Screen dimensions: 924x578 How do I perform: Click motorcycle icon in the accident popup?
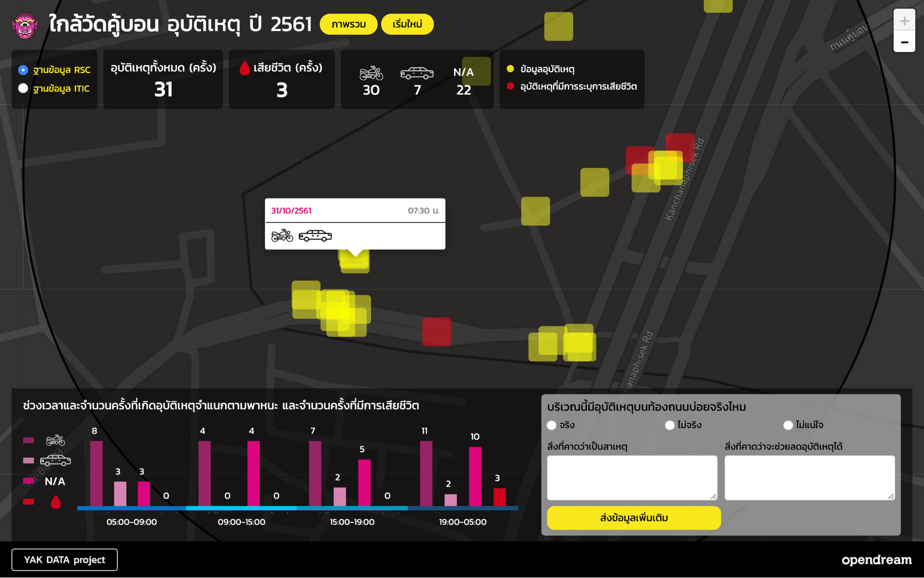(x=282, y=236)
